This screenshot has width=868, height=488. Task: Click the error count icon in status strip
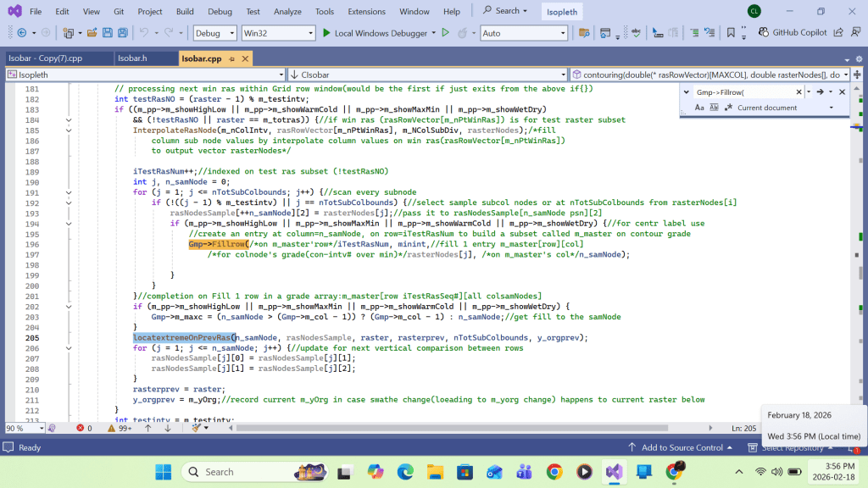81,429
